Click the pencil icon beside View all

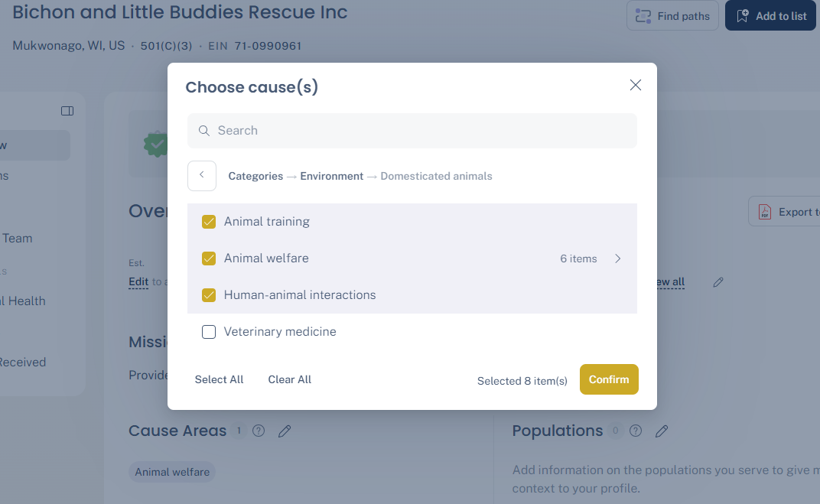coord(718,282)
